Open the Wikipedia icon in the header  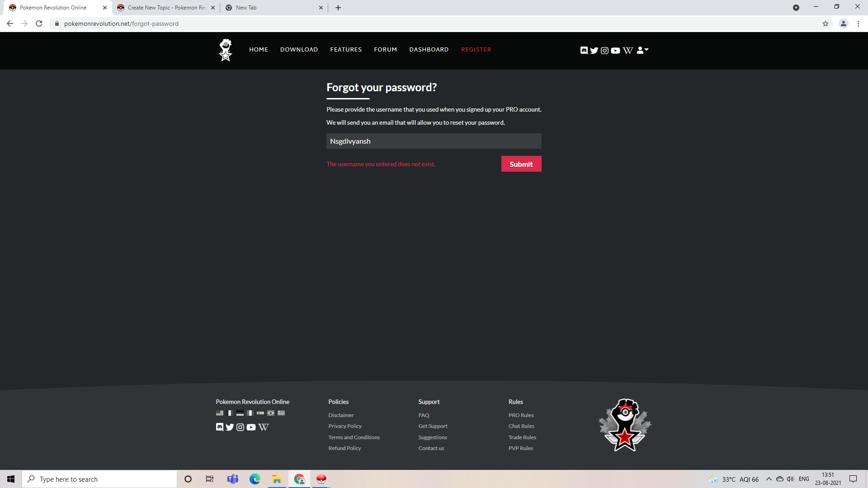pyautogui.click(x=627, y=50)
